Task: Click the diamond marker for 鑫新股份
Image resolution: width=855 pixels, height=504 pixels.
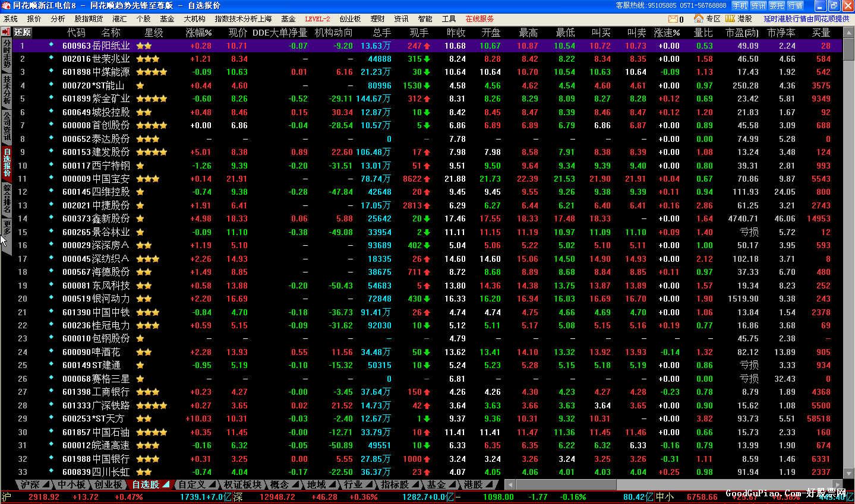Action: coord(52,218)
